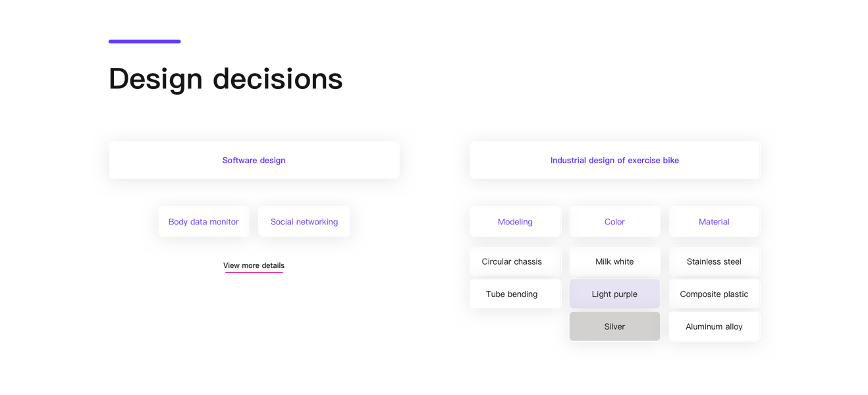The height and width of the screenshot is (395, 868).
Task: Choose the Tube bending option
Action: point(512,294)
